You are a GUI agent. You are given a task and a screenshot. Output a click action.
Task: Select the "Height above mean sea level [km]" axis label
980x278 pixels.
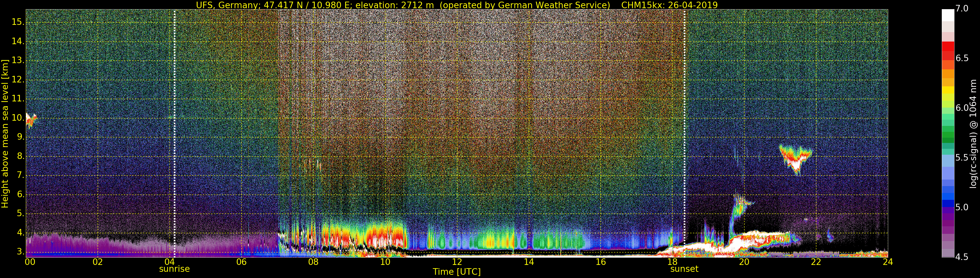[5, 134]
